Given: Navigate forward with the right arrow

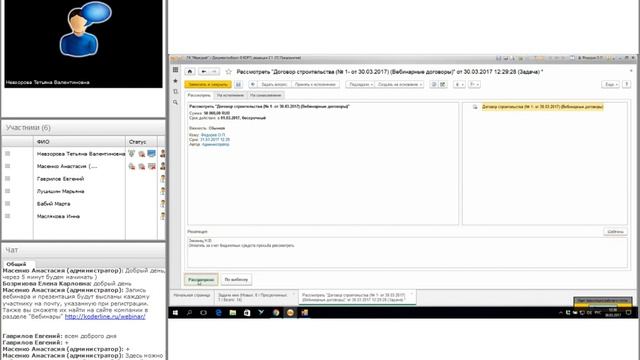Looking at the screenshot, I should click(214, 71).
